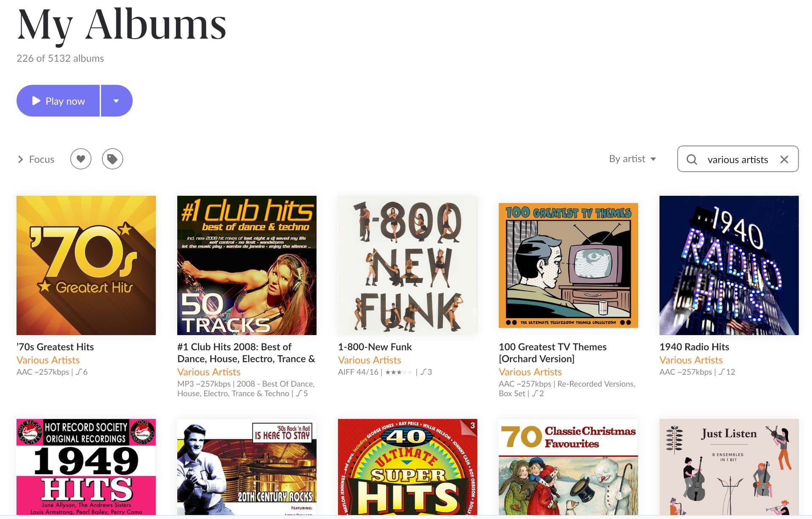Open the '70s Greatest Hits album cover
The width and height of the screenshot is (812, 519).
pyautogui.click(x=86, y=265)
